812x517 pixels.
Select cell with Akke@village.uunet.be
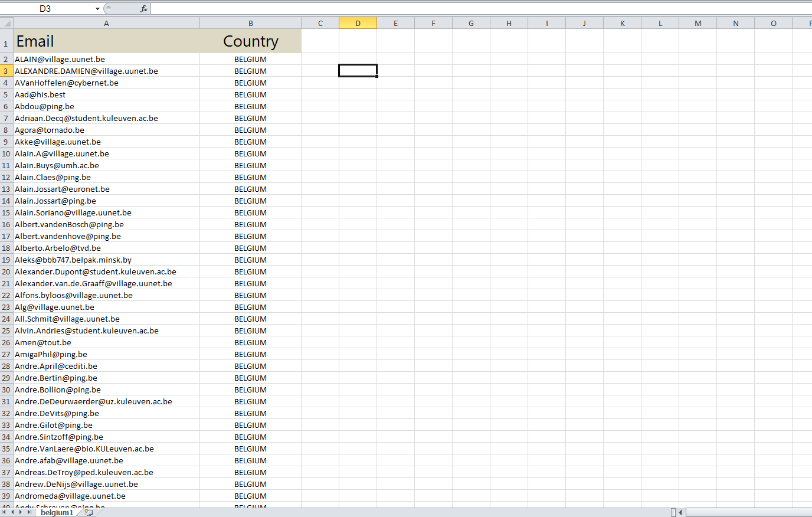[x=106, y=142]
